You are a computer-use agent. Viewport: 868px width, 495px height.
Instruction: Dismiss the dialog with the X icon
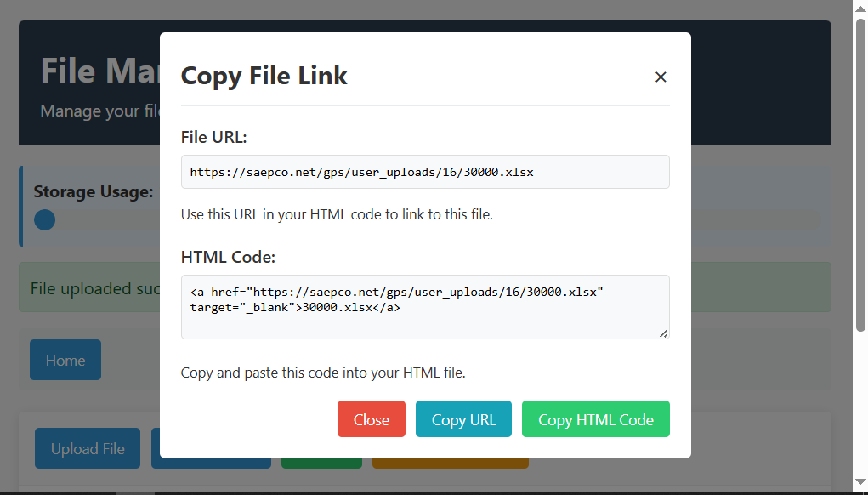coord(661,77)
